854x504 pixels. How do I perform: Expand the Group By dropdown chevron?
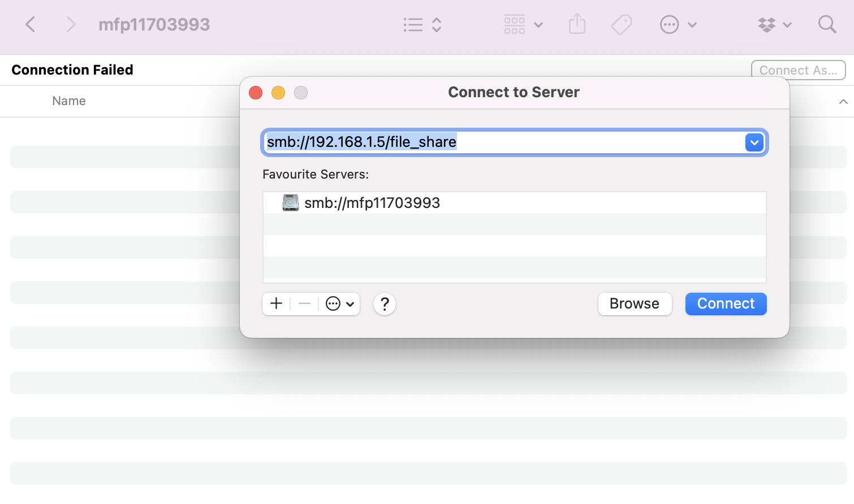tap(538, 25)
